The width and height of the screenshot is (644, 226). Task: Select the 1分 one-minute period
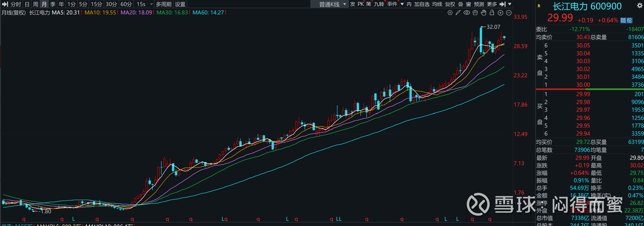click(72, 4)
